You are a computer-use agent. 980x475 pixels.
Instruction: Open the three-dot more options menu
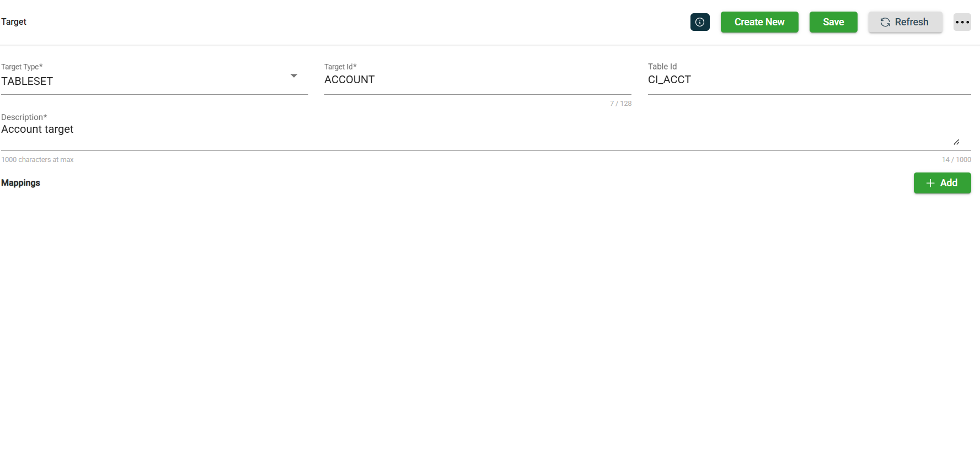point(962,22)
